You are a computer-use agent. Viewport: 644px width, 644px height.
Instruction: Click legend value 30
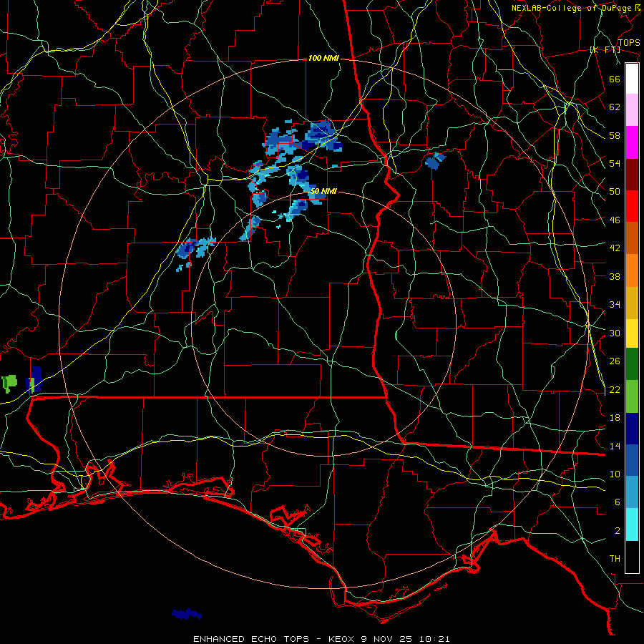tap(615, 333)
